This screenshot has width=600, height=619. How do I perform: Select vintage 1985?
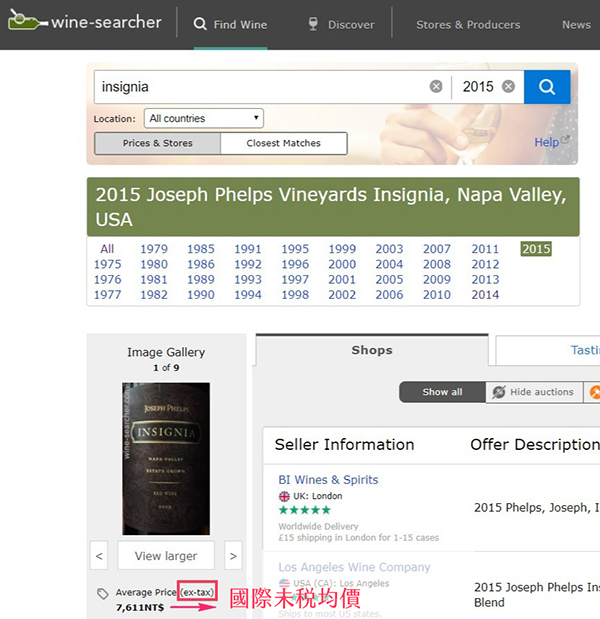(201, 249)
